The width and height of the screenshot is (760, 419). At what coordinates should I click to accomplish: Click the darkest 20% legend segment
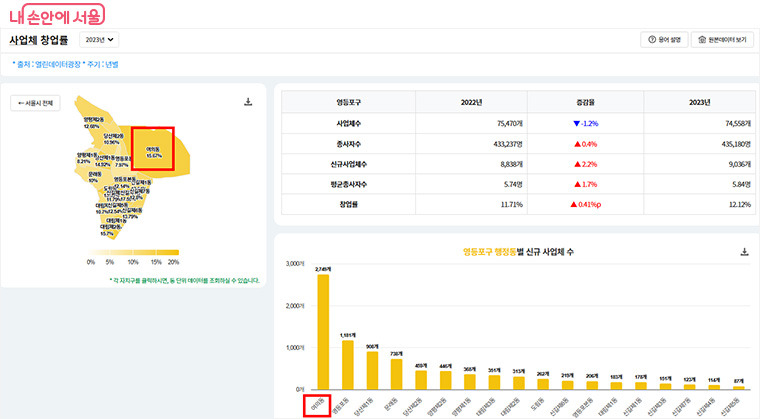click(x=168, y=252)
